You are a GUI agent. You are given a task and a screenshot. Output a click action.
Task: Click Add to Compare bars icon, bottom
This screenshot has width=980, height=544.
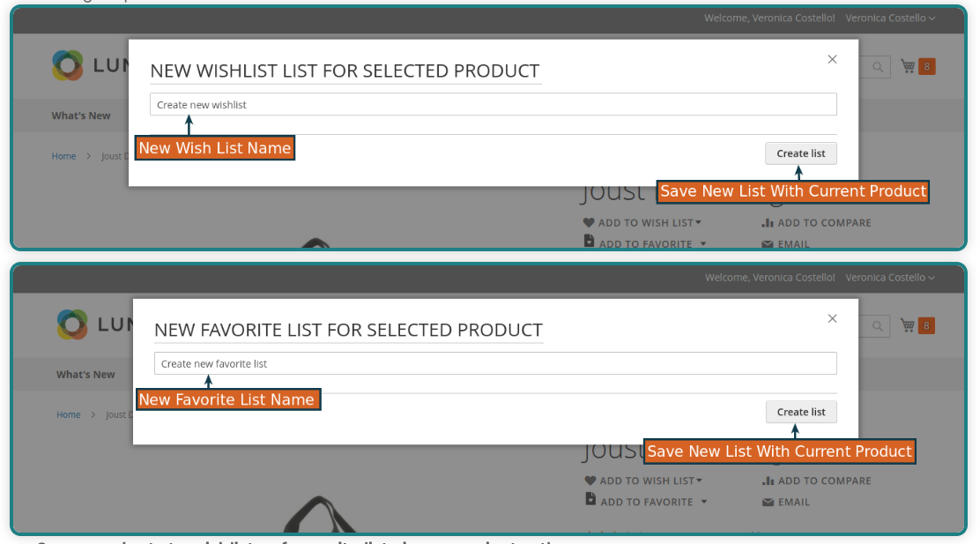[x=768, y=481]
